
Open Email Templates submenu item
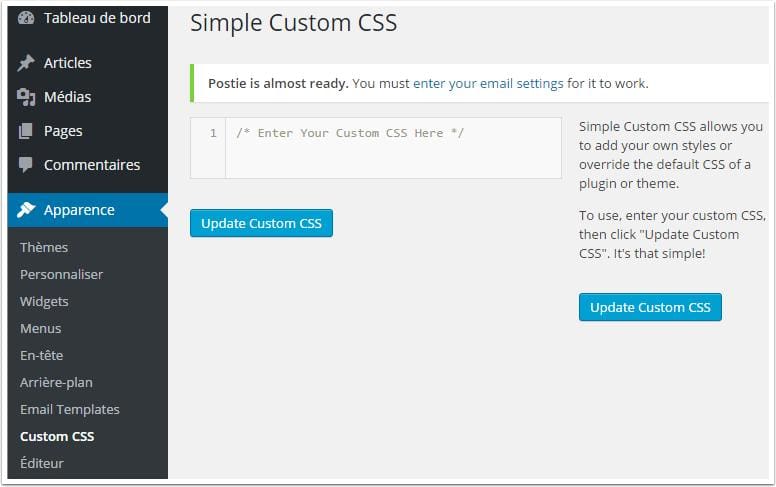point(70,409)
